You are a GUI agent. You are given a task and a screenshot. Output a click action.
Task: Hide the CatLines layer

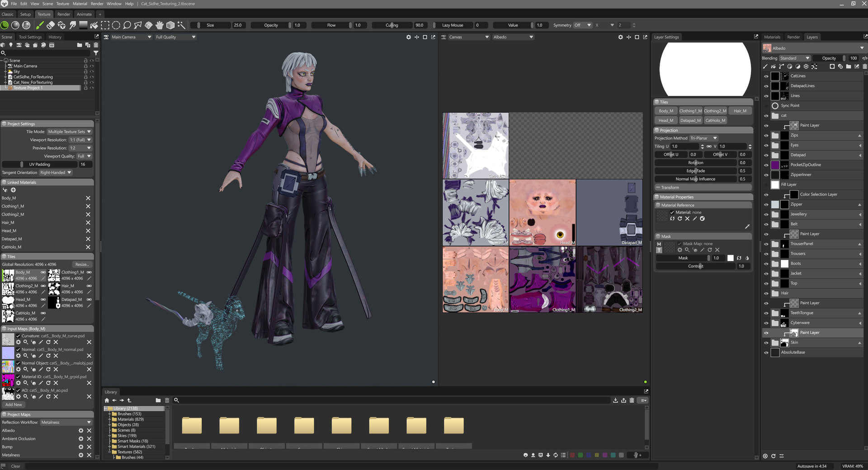766,76
